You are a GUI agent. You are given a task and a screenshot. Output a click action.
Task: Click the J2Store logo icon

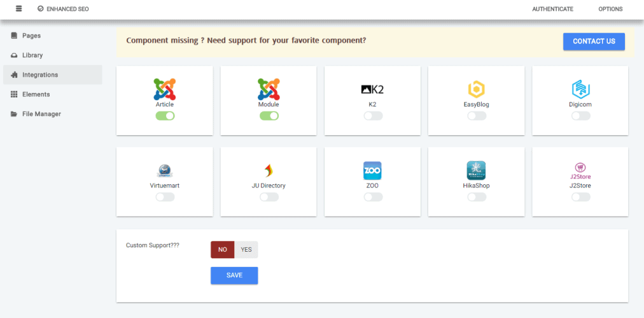pos(580,171)
